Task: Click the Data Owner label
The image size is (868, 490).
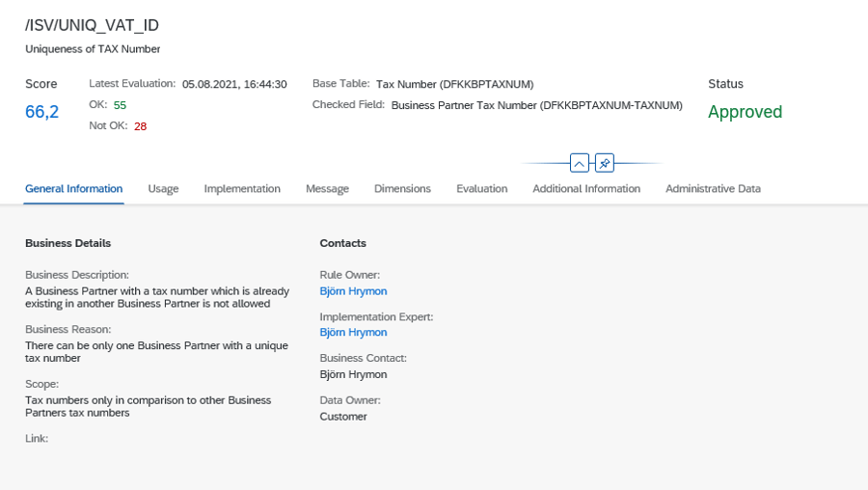Action: point(350,400)
